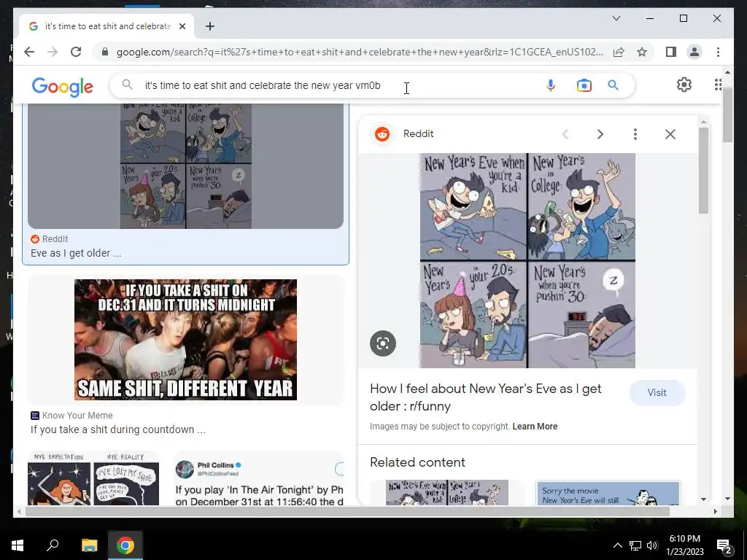Viewport: 747px width, 560px height.
Task: Open the volume control tray icon
Action: pos(652,545)
